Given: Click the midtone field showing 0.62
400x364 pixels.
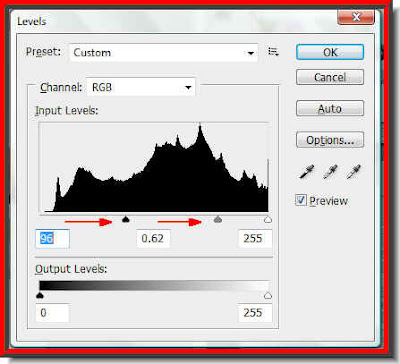Looking at the screenshot, I should click(153, 238).
